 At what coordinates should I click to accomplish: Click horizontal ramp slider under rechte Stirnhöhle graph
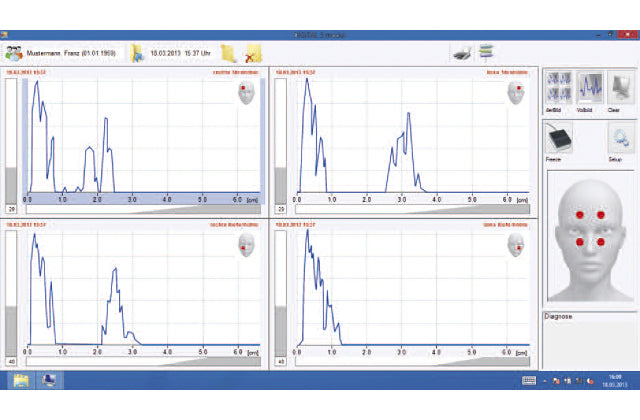[x=143, y=209]
